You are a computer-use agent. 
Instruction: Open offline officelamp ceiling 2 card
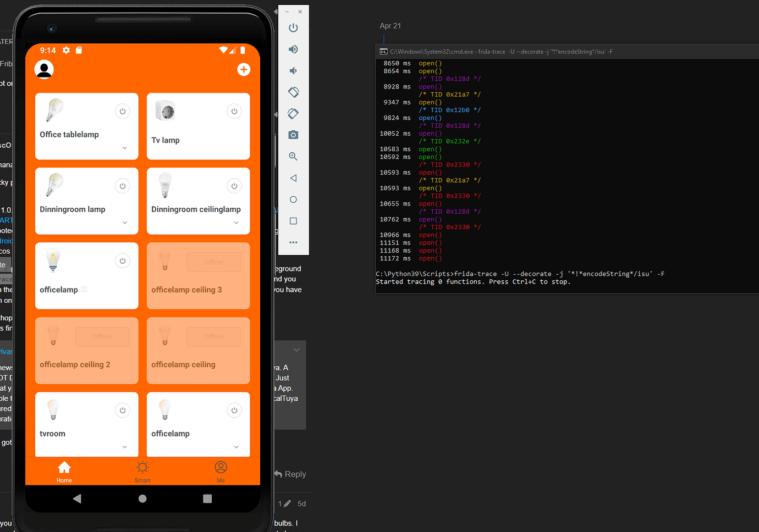point(86,351)
